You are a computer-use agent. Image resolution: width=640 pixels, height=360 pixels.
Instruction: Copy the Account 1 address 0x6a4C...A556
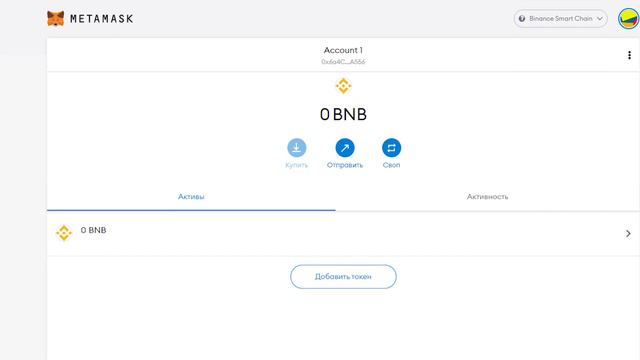[343, 62]
